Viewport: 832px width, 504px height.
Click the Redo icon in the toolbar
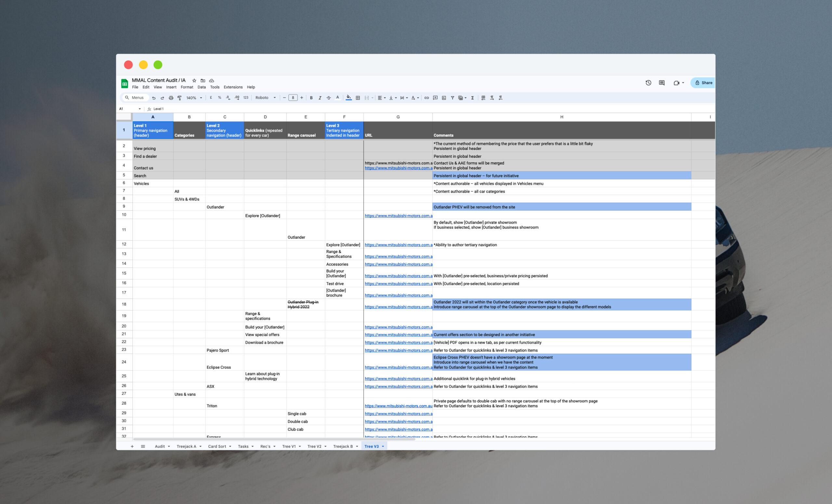pyautogui.click(x=162, y=98)
